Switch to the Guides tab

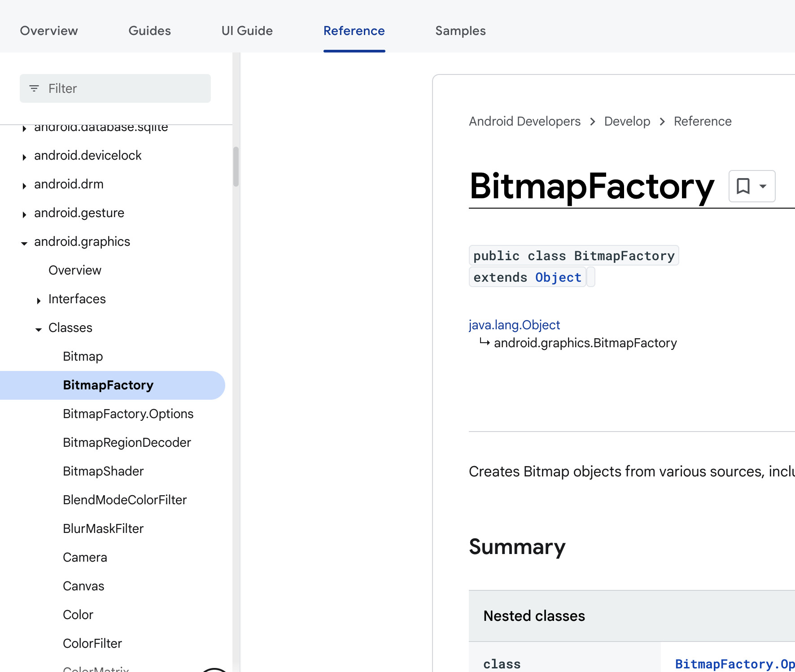pos(149,31)
